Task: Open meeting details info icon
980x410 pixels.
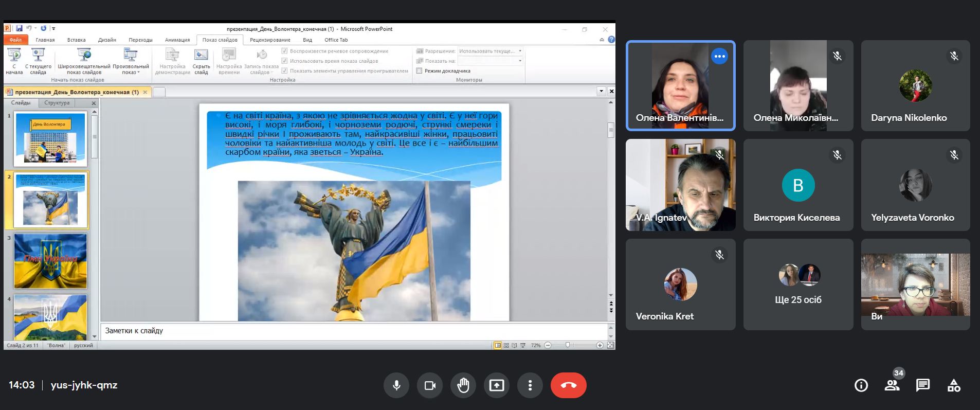Action: pyautogui.click(x=861, y=385)
